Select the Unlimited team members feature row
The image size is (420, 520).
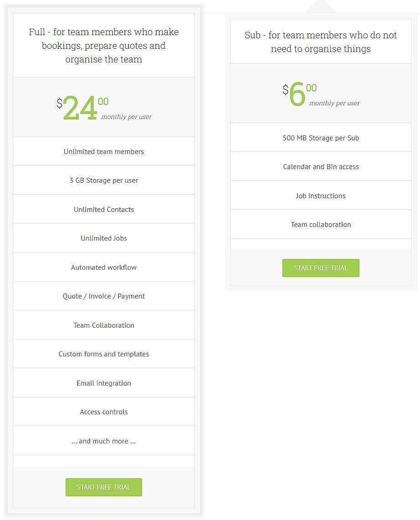click(x=103, y=151)
